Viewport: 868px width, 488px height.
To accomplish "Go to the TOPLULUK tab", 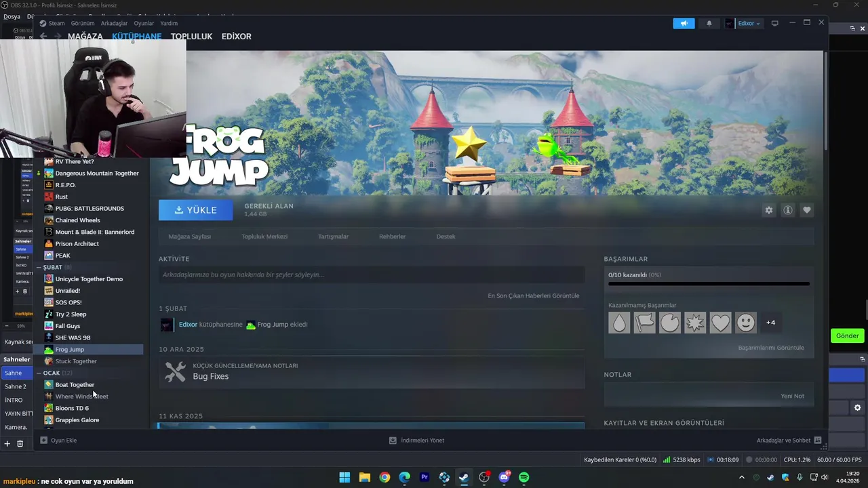I will (191, 37).
